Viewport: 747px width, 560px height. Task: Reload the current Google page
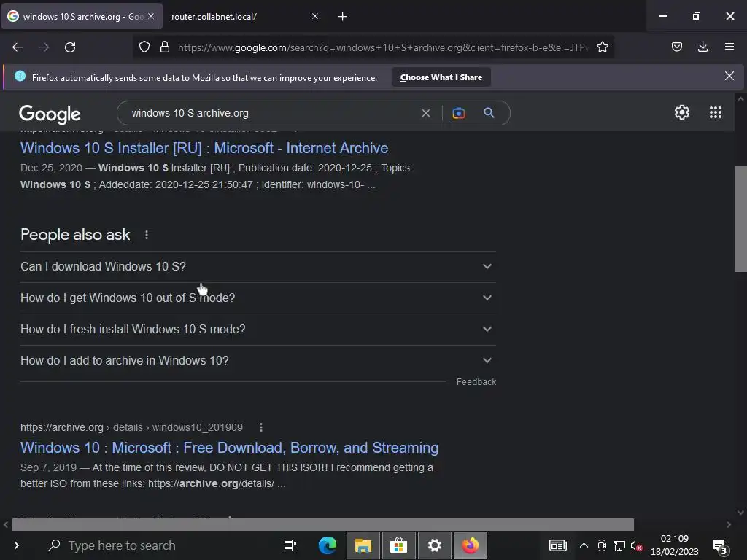pyautogui.click(x=70, y=47)
